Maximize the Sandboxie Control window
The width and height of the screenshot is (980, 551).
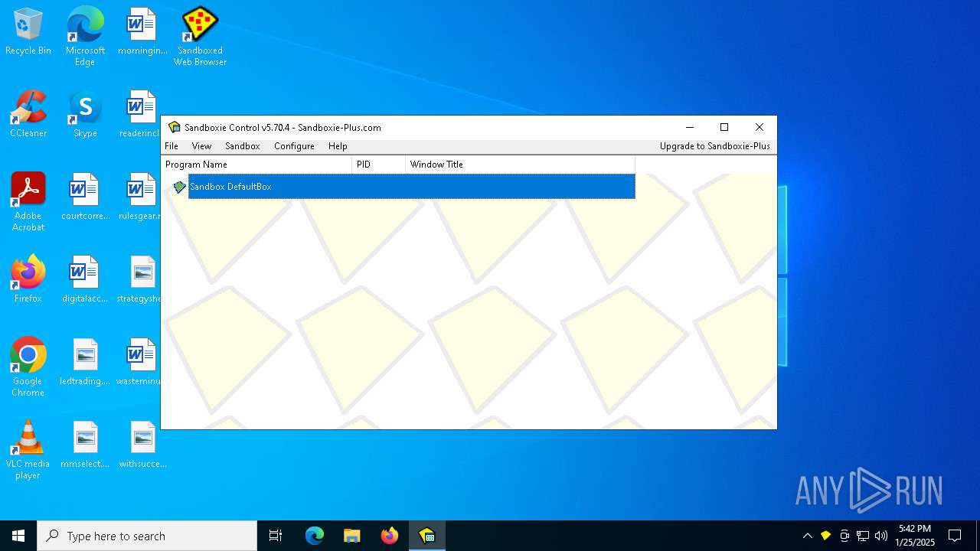coord(724,128)
